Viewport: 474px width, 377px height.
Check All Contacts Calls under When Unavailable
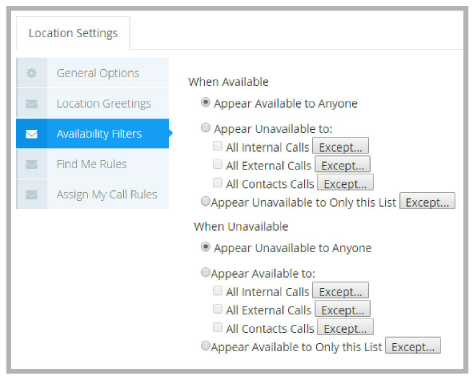click(x=218, y=327)
